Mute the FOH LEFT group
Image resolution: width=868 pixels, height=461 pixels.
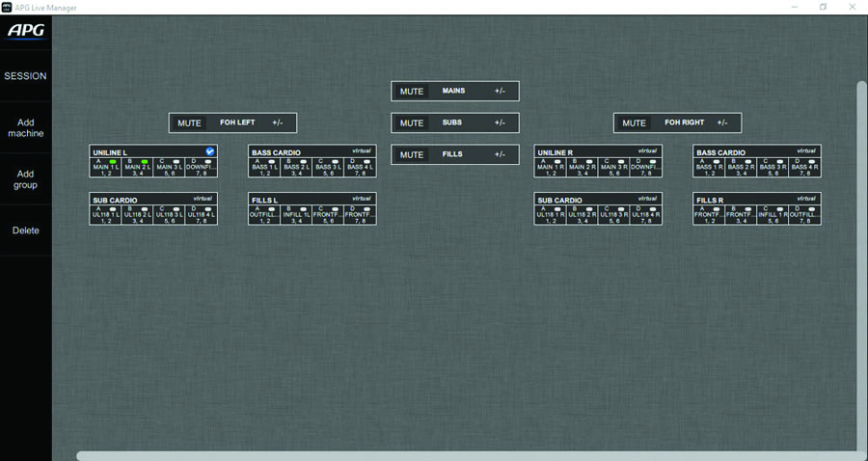point(189,122)
